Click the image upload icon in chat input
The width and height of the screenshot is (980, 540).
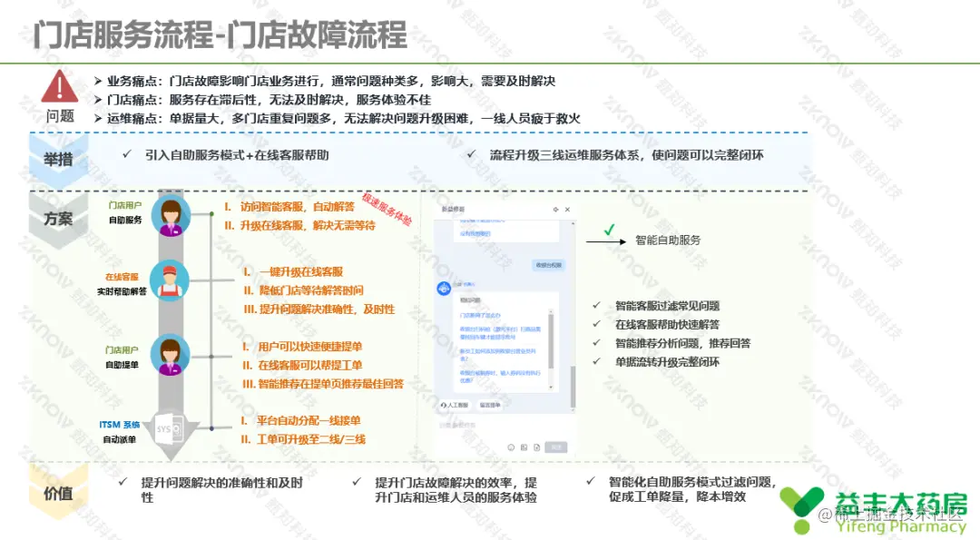click(524, 447)
